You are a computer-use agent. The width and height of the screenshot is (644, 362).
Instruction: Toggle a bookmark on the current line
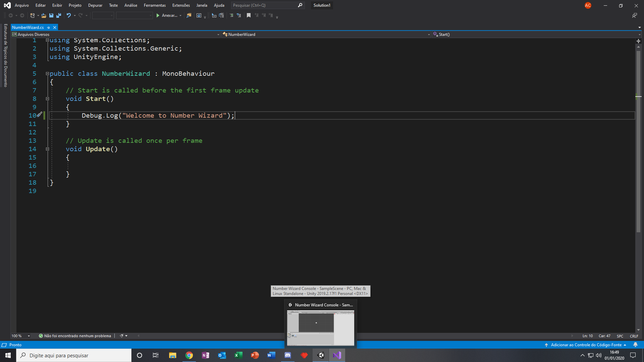click(249, 15)
